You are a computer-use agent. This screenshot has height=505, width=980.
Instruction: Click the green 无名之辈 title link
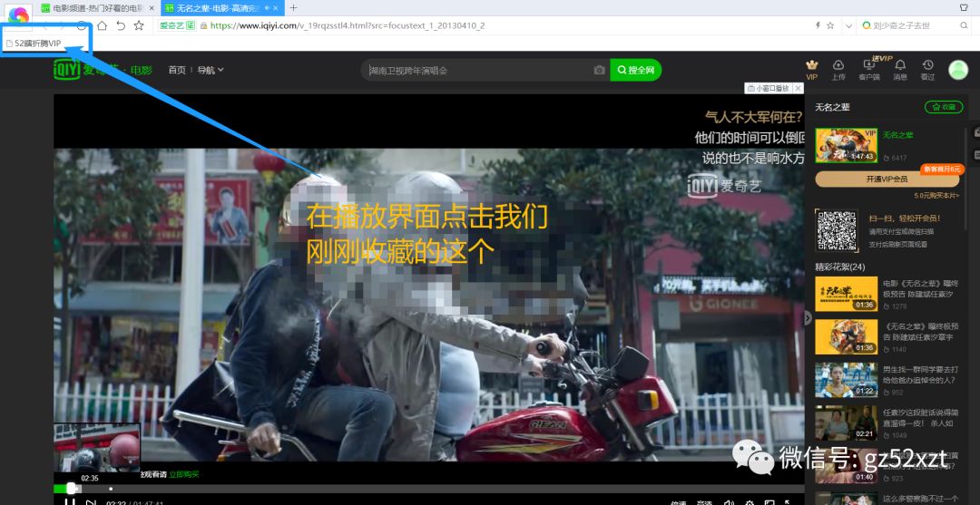pos(898,135)
